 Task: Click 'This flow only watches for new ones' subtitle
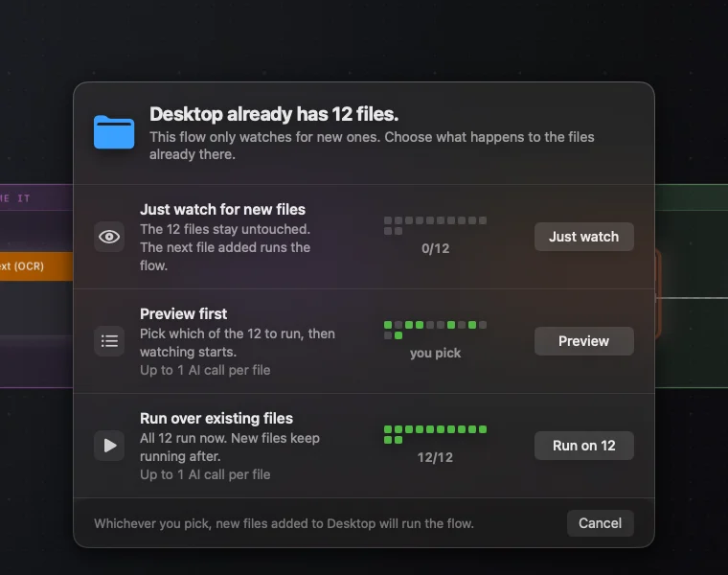click(372, 146)
